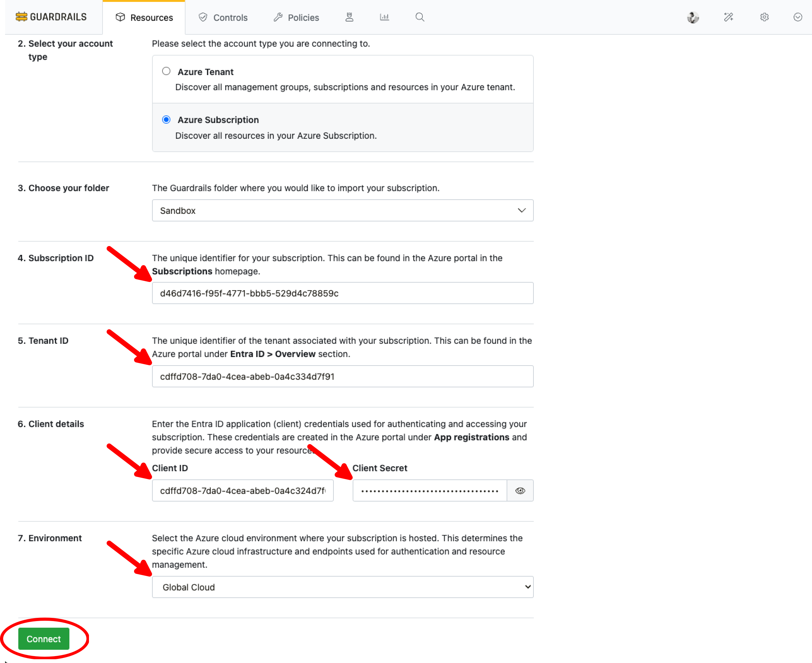Open the user profile avatar
Viewport: 812px width, 663px height.
click(x=692, y=17)
